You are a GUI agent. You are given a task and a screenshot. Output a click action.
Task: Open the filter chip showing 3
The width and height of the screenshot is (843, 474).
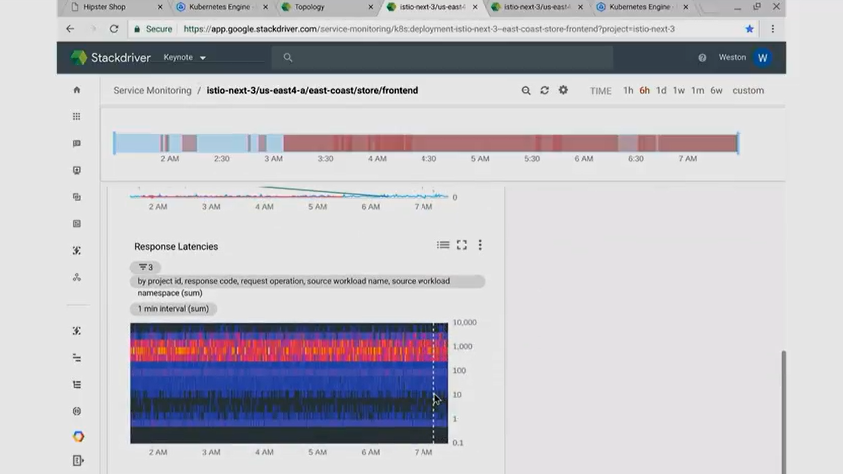click(145, 267)
